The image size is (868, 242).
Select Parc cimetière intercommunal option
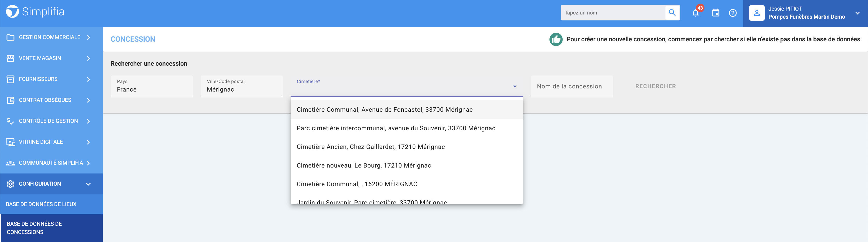click(407, 128)
